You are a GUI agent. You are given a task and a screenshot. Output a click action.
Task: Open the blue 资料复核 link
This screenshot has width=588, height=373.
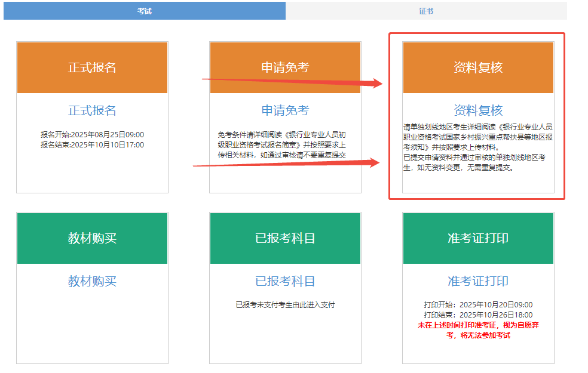(478, 110)
